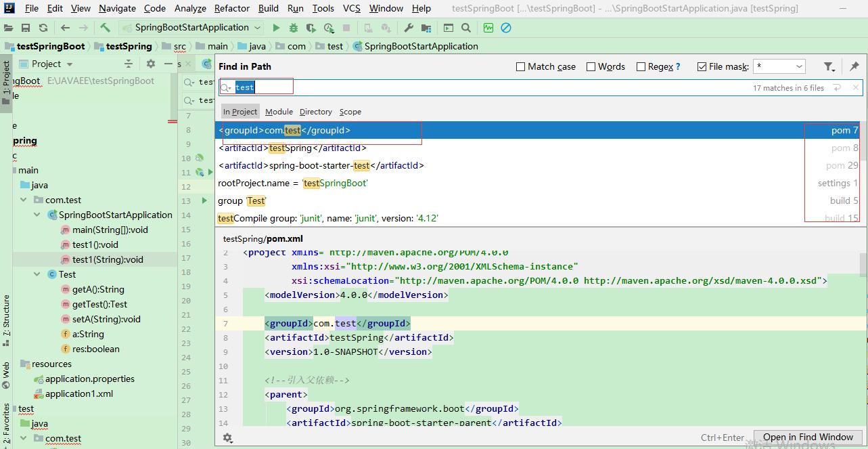This screenshot has width=868, height=449.
Task: Switch to Directory scope tab
Action: pyautogui.click(x=316, y=112)
